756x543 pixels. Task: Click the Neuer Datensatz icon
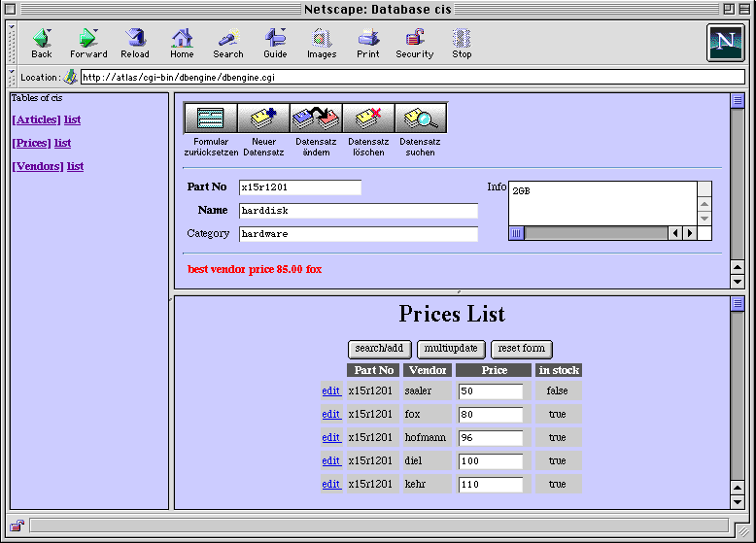(263, 119)
